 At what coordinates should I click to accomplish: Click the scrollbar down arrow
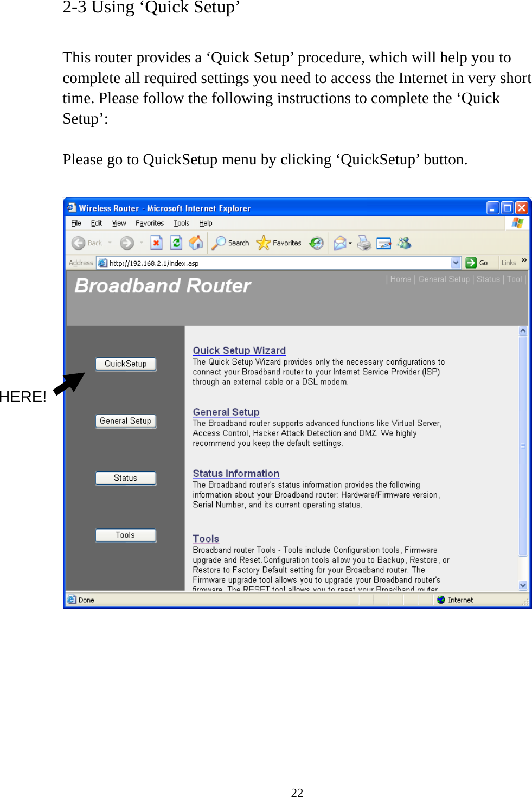coord(523,585)
